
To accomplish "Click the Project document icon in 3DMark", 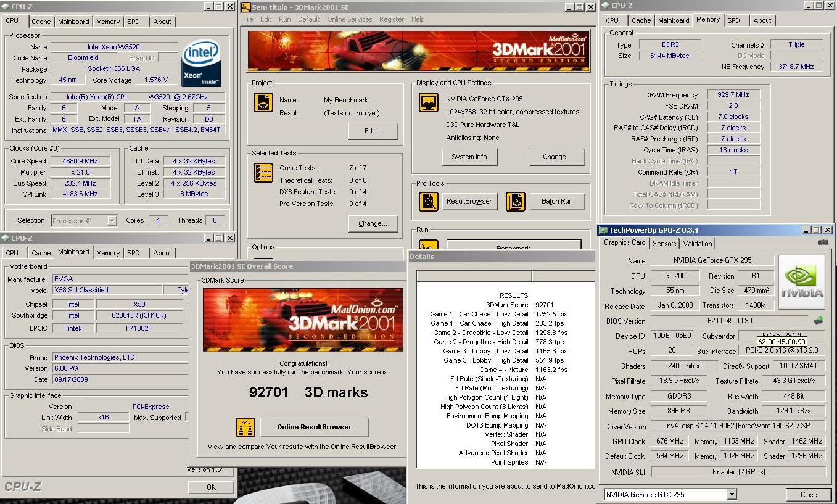I will coord(263,102).
